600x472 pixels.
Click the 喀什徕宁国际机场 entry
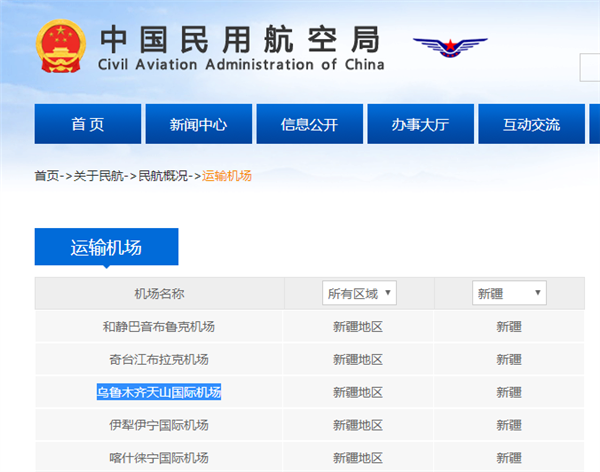tap(159, 458)
